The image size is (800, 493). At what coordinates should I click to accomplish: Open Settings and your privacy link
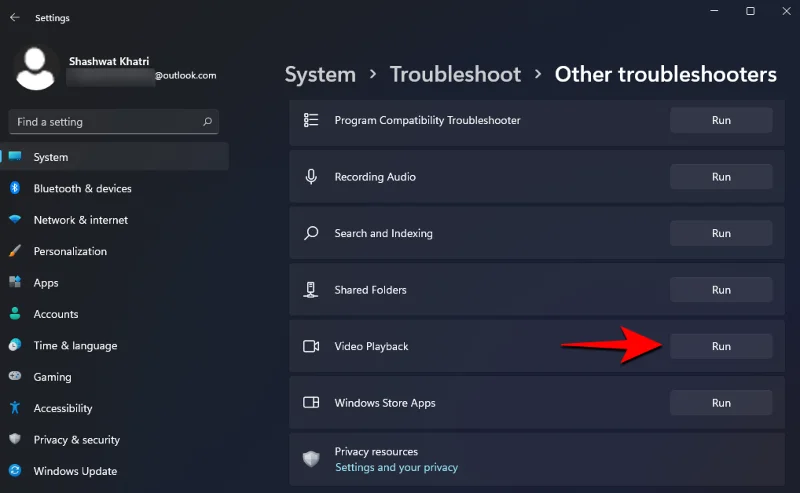click(396, 467)
